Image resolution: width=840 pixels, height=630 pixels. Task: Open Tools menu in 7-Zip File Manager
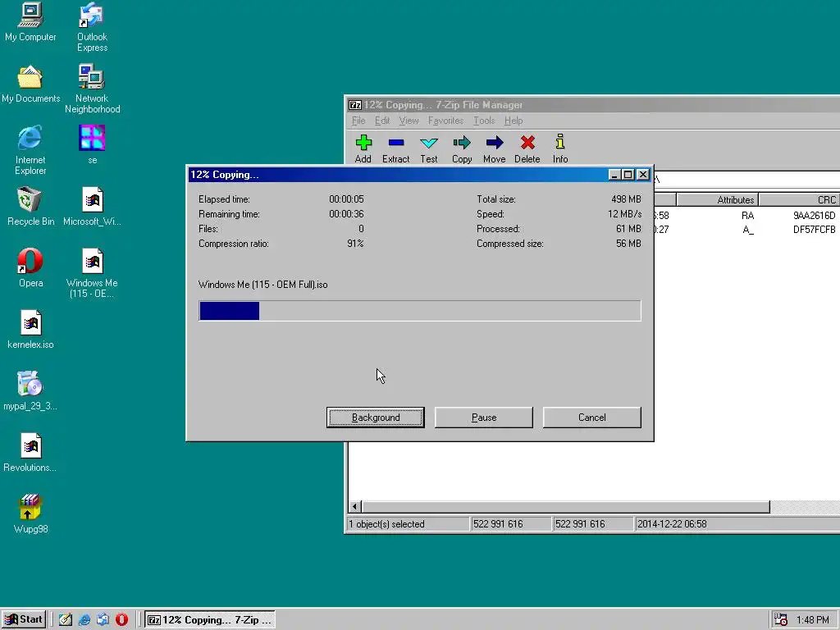pos(484,121)
